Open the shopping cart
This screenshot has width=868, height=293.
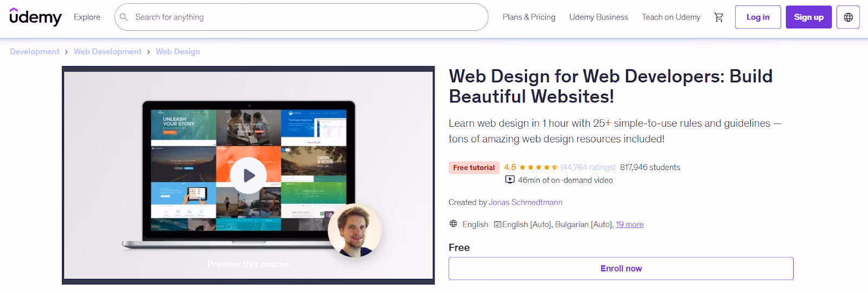tap(719, 17)
